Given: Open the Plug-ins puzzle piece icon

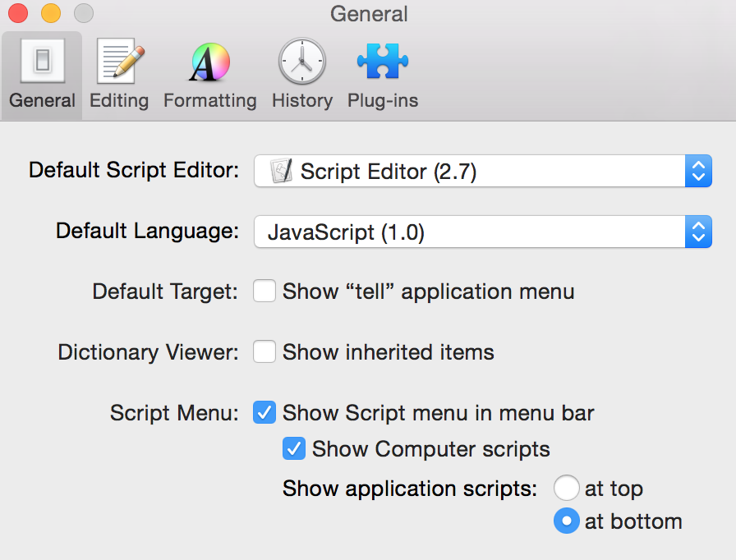Looking at the screenshot, I should click(x=383, y=61).
